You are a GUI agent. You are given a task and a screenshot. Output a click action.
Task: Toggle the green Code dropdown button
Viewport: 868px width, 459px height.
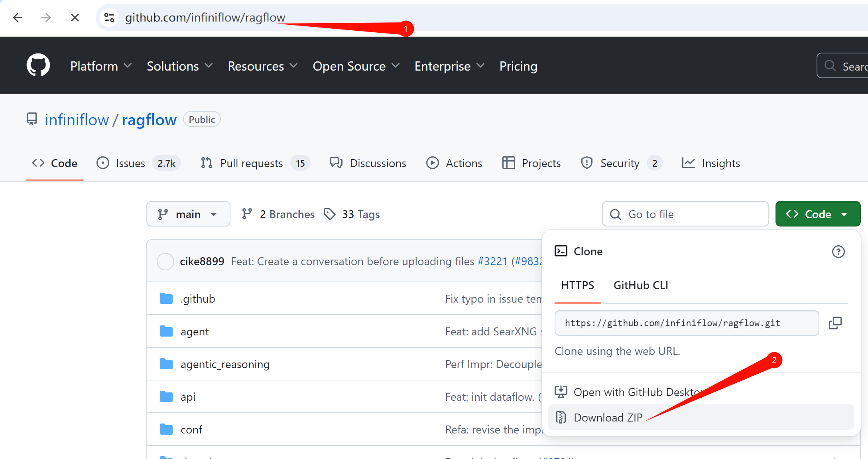tap(818, 214)
